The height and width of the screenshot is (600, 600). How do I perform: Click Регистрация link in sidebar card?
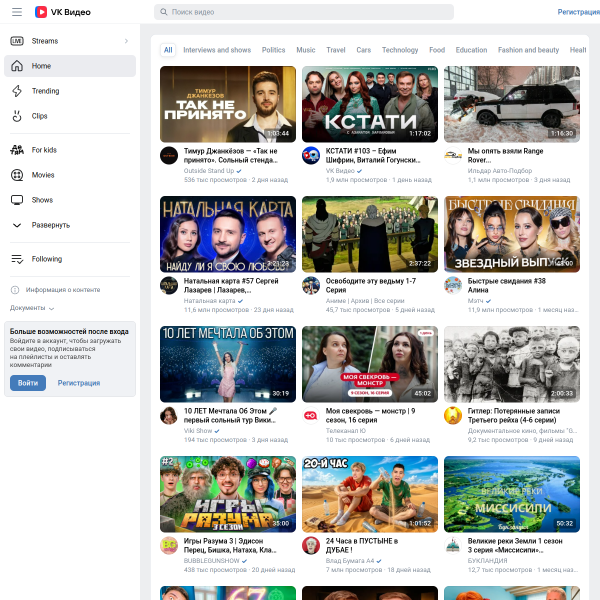pyautogui.click(x=79, y=383)
